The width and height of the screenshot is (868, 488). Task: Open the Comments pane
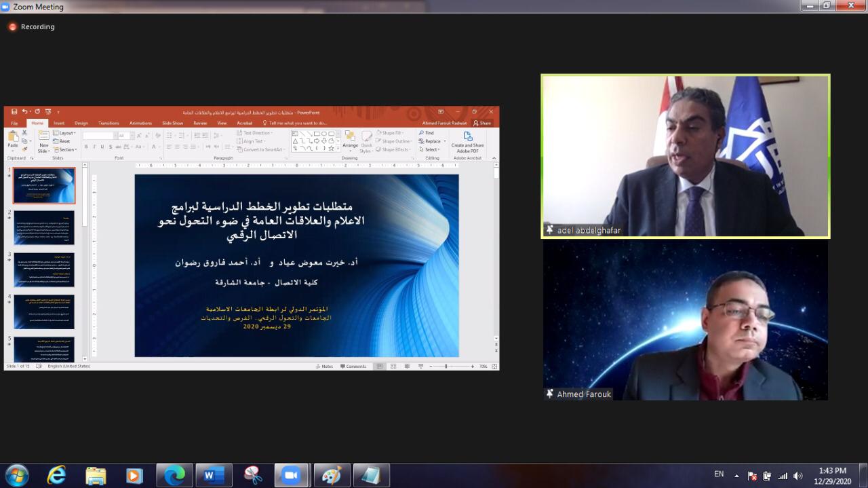[x=353, y=367]
